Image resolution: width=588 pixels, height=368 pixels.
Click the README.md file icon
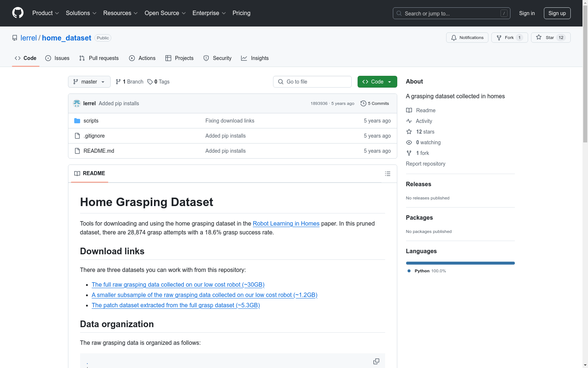[x=77, y=151]
